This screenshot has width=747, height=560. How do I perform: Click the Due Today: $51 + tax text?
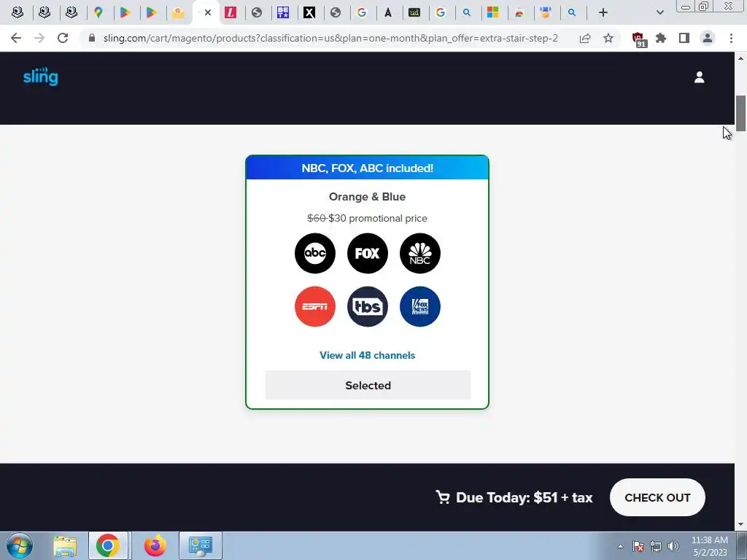[x=524, y=497]
